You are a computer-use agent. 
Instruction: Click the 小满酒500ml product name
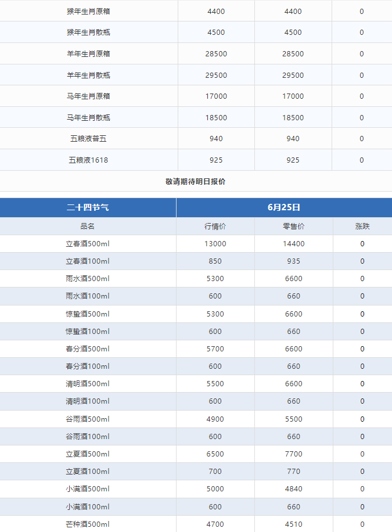[88, 489]
